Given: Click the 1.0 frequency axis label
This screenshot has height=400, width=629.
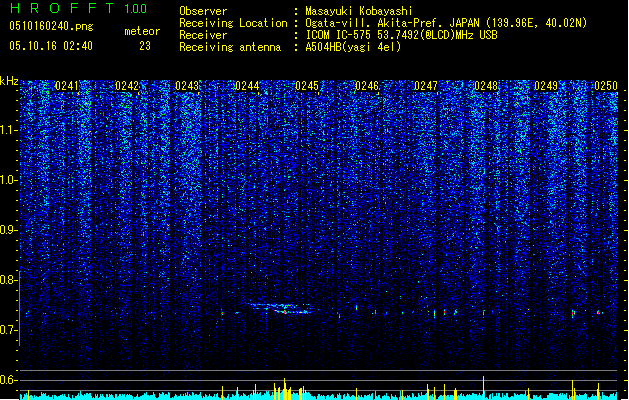Looking at the screenshot, I should click(8, 180).
